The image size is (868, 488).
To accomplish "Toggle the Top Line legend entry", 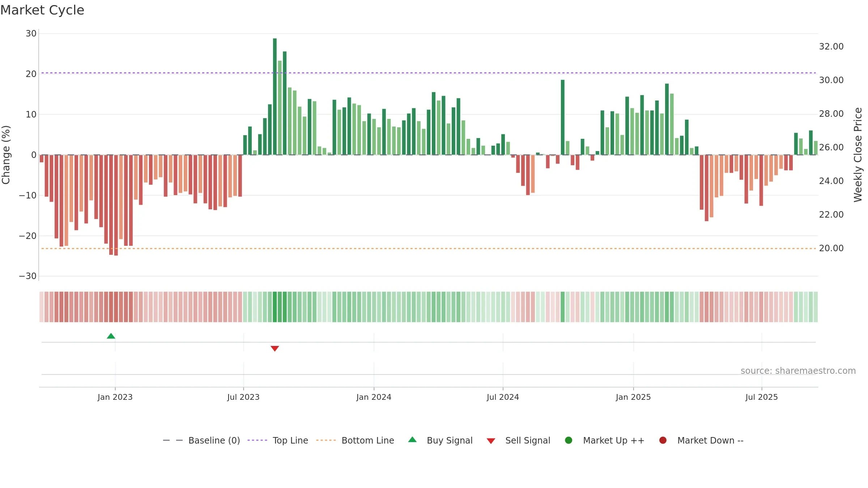I will pos(278,440).
